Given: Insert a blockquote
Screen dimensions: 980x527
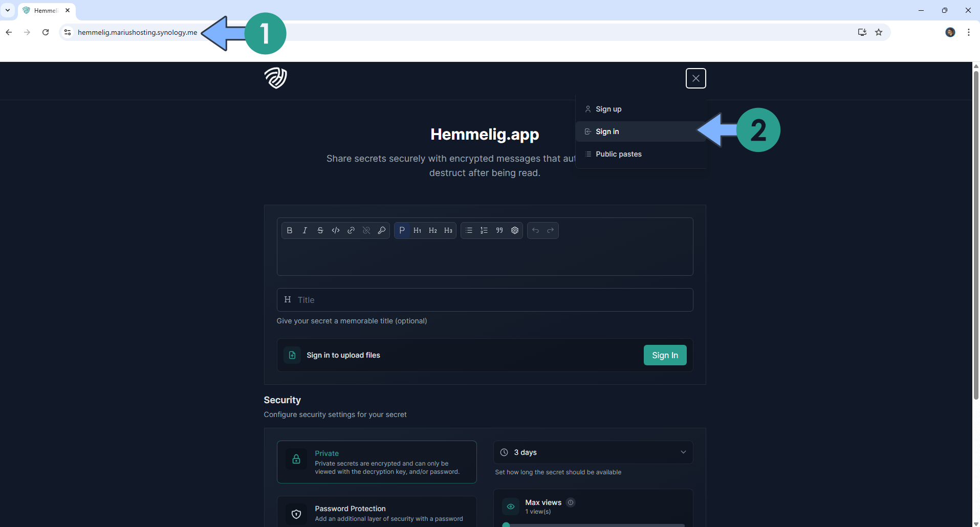Looking at the screenshot, I should pos(499,230).
